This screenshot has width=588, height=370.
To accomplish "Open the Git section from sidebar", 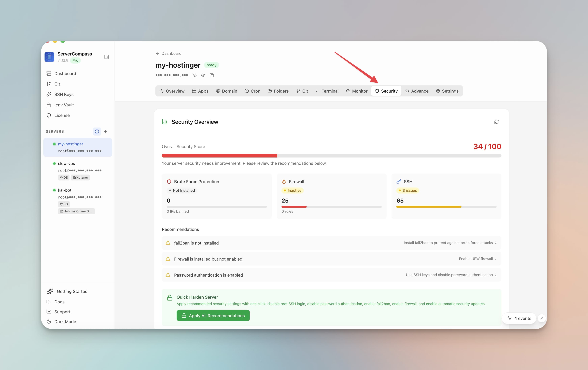I will (57, 84).
